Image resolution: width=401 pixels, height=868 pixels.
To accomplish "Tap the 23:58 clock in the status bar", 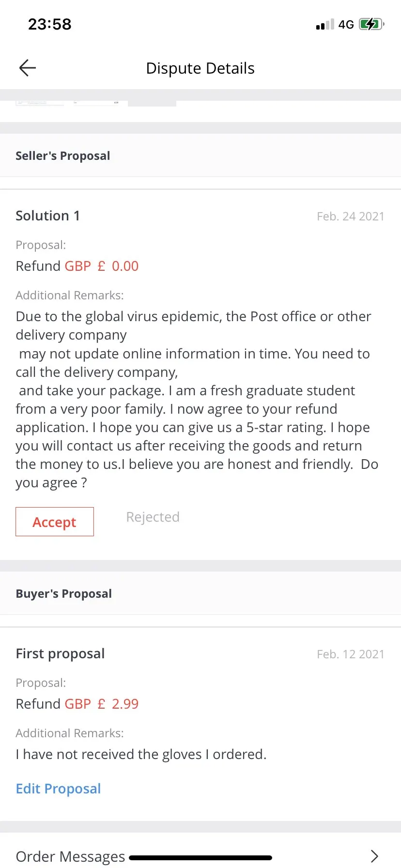I will click(x=50, y=24).
